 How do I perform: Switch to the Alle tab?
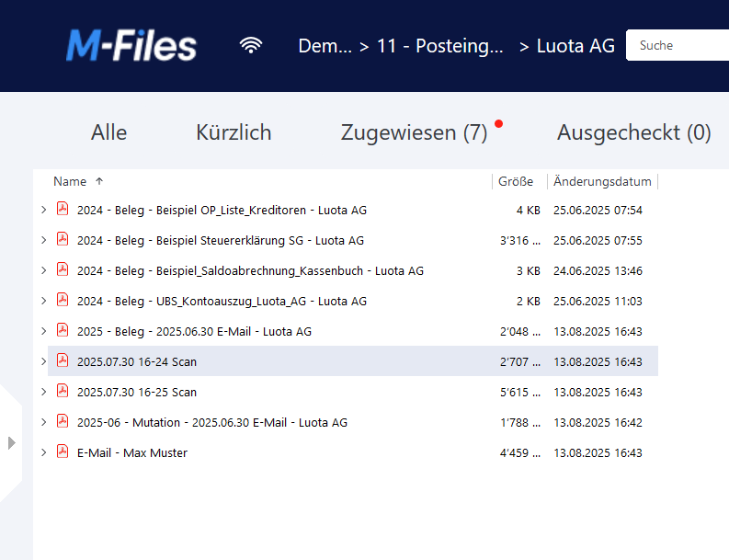(108, 132)
